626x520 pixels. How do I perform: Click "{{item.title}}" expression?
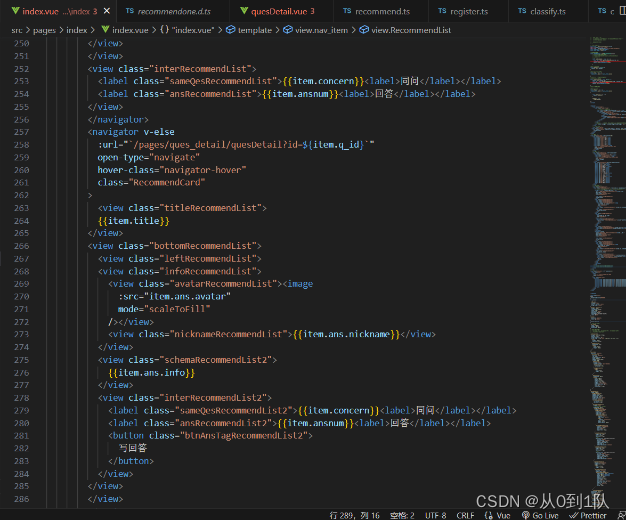coord(134,220)
